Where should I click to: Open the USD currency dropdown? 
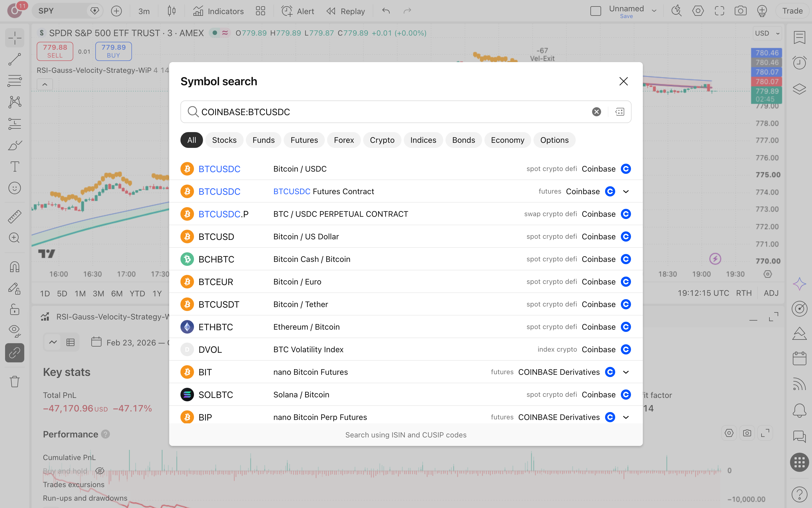(767, 33)
